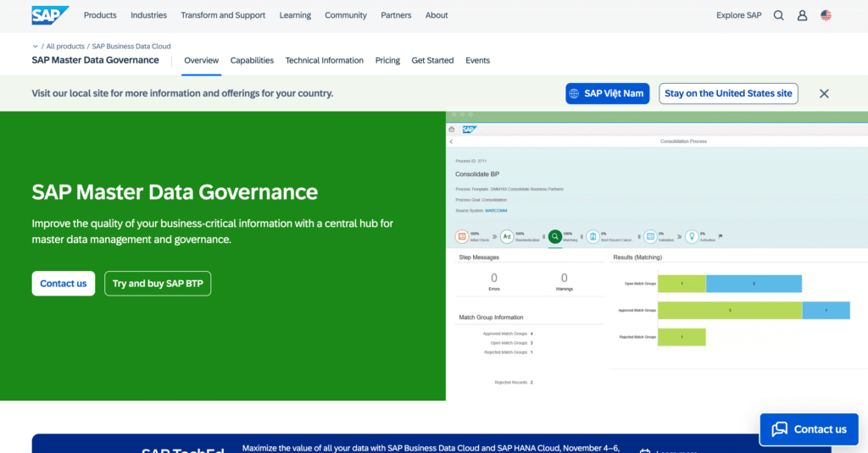
Task: Select the Overview tab
Action: pos(202,60)
